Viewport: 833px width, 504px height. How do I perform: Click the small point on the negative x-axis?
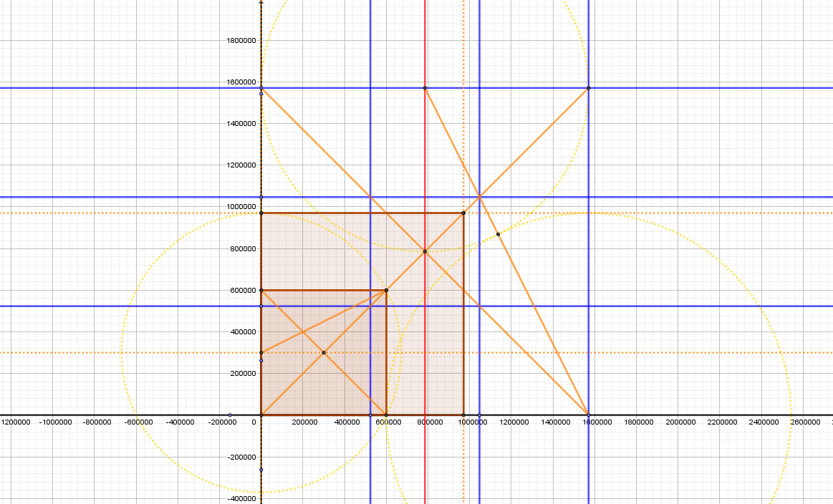click(x=230, y=415)
